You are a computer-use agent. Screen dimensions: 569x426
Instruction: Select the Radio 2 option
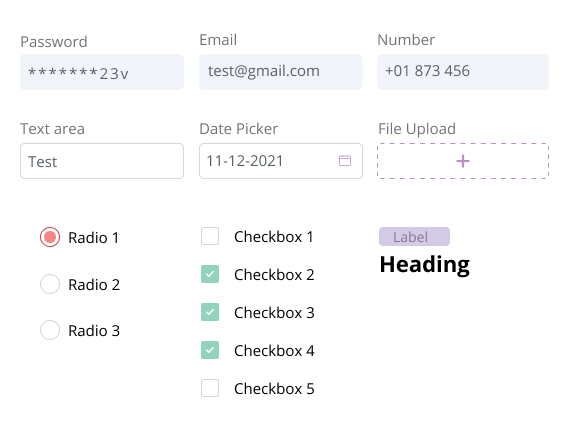[x=50, y=284]
